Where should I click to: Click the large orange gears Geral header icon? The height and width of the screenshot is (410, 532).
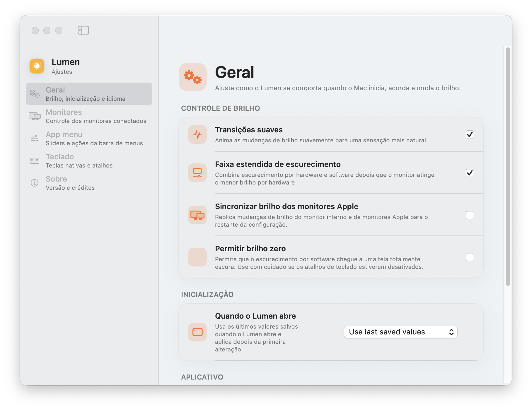(193, 77)
